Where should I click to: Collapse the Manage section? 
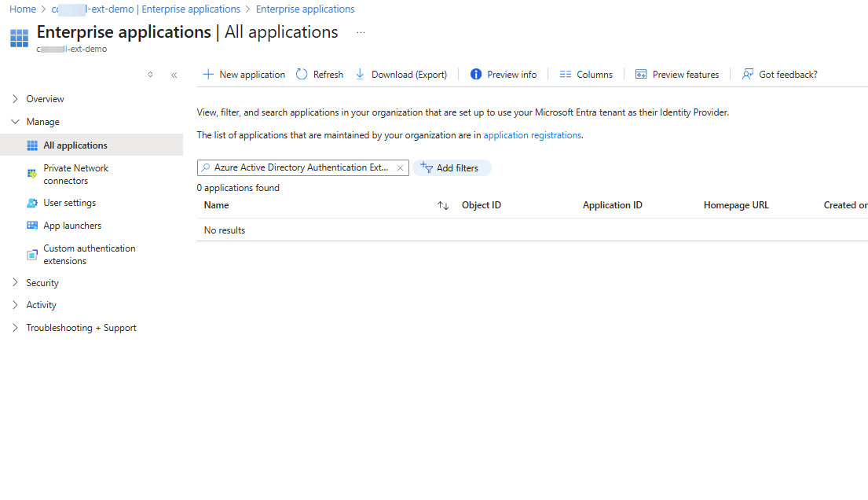(15, 121)
